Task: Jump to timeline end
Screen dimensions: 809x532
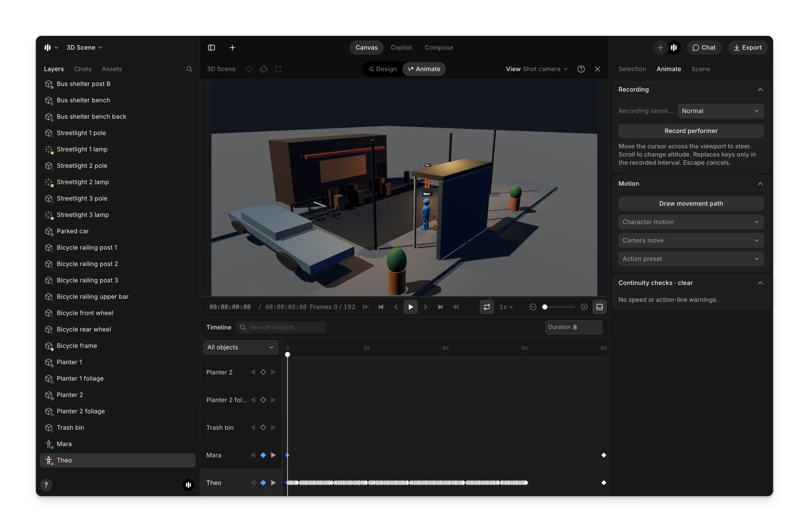Action: (455, 307)
